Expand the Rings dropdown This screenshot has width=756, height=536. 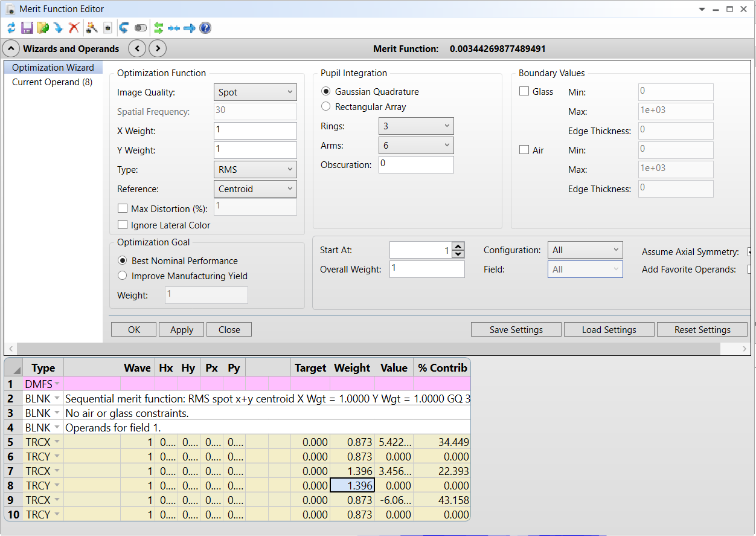pyautogui.click(x=415, y=126)
